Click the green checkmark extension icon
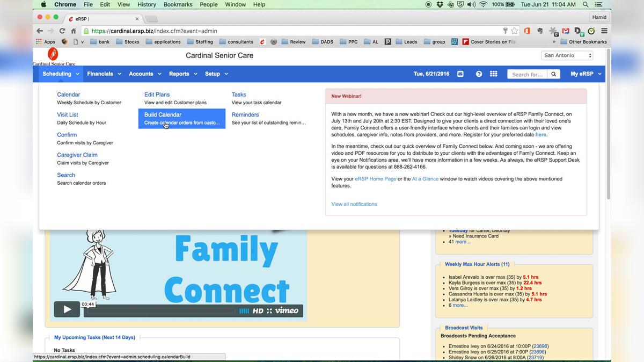The width and height of the screenshot is (644, 362). 590,31
